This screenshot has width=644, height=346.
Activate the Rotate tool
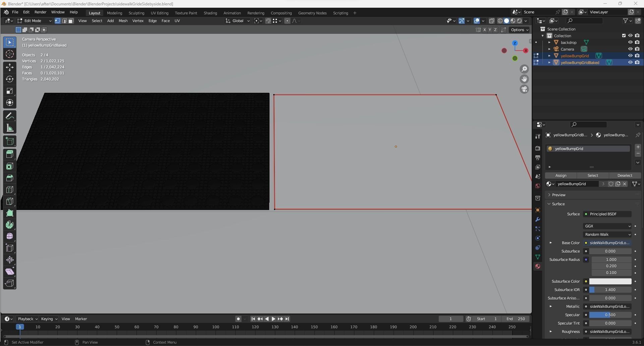coord(10,79)
